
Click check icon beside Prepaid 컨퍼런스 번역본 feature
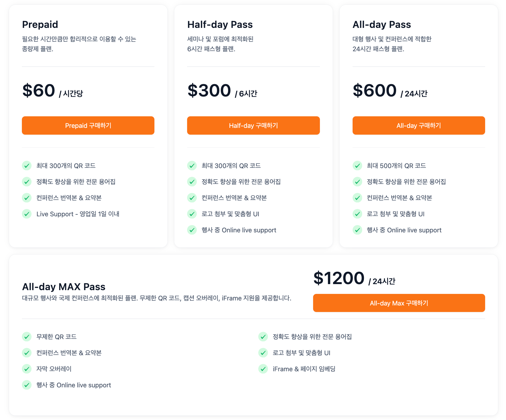[x=27, y=198]
